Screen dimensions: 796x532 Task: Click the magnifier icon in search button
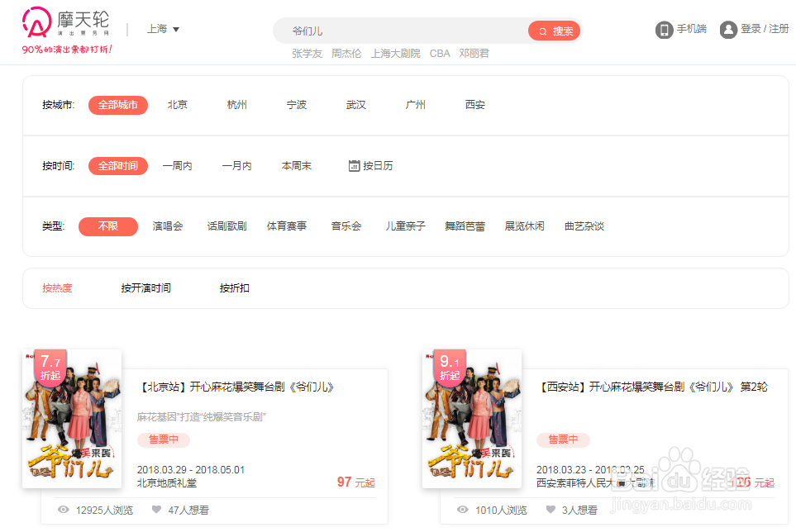543,31
